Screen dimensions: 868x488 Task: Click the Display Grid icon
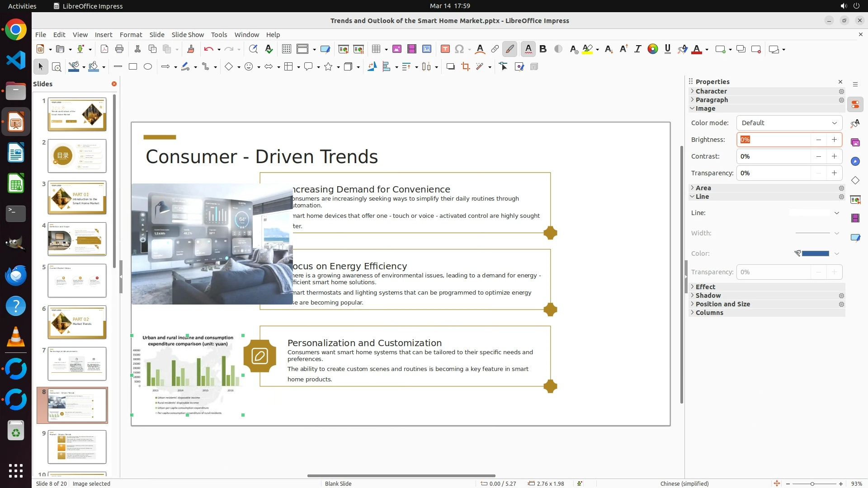point(286,49)
